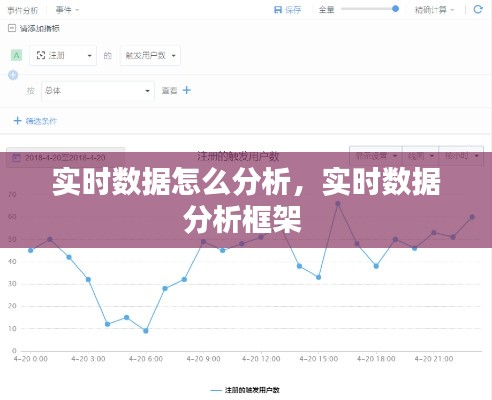Viewport: 492px width, 400px height.
Task: Click the chart data point at 4-20 3:00
Action: 88,279
